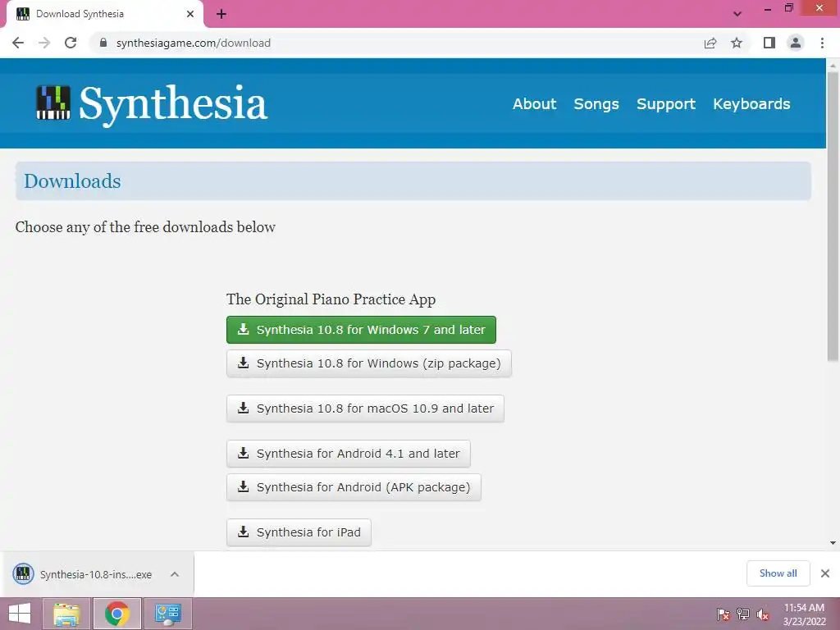
Task: Click the Chrome taskbar icon
Action: click(116, 614)
